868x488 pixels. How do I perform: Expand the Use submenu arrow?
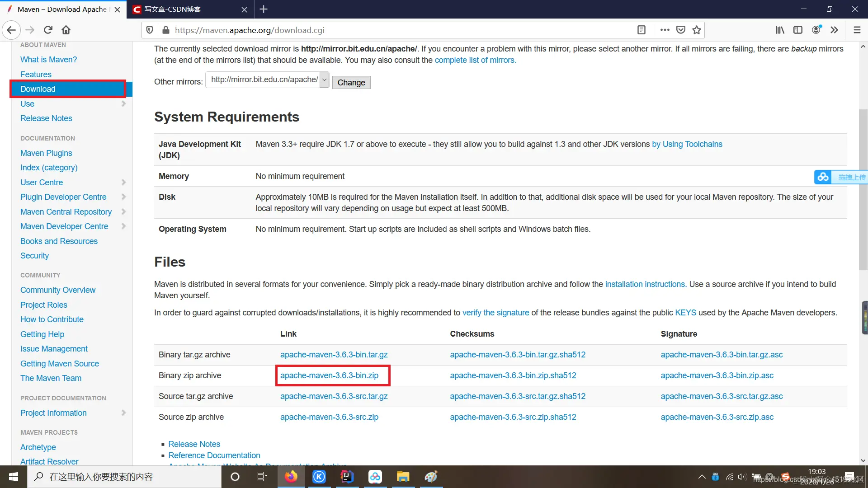point(123,104)
